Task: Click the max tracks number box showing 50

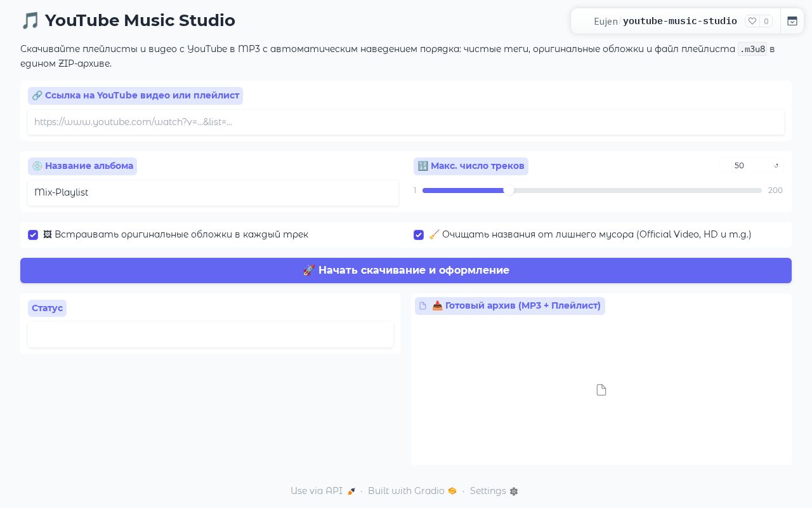Action: pos(744,166)
